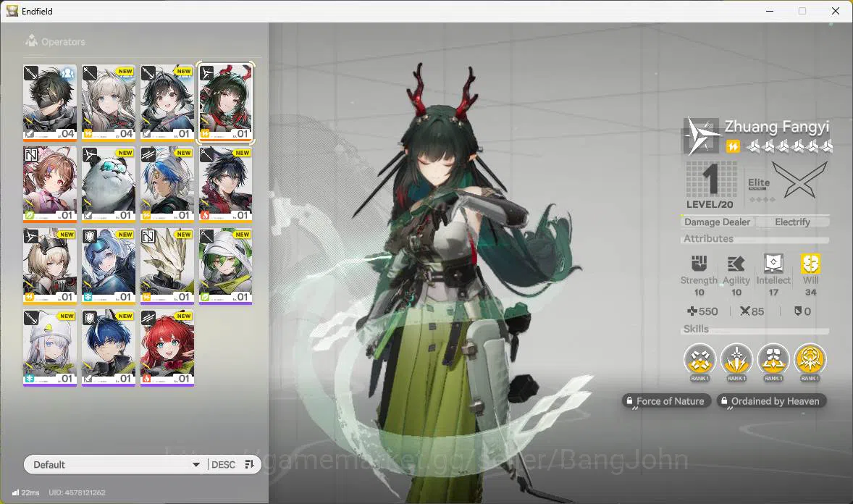Select the white spiky creature operator card
Viewport: 853px width, 504px height.
(x=167, y=266)
